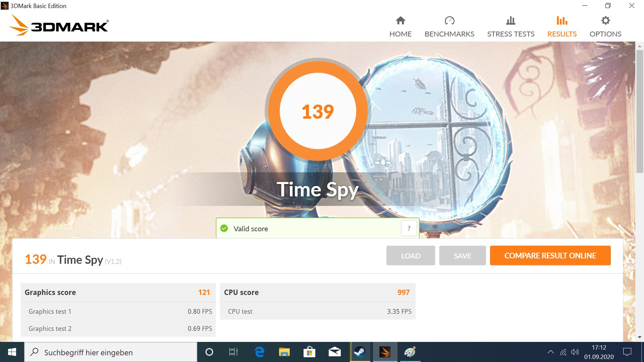Open the Mail app taskbar icon
Screen dimensions: 644x362
click(334, 352)
